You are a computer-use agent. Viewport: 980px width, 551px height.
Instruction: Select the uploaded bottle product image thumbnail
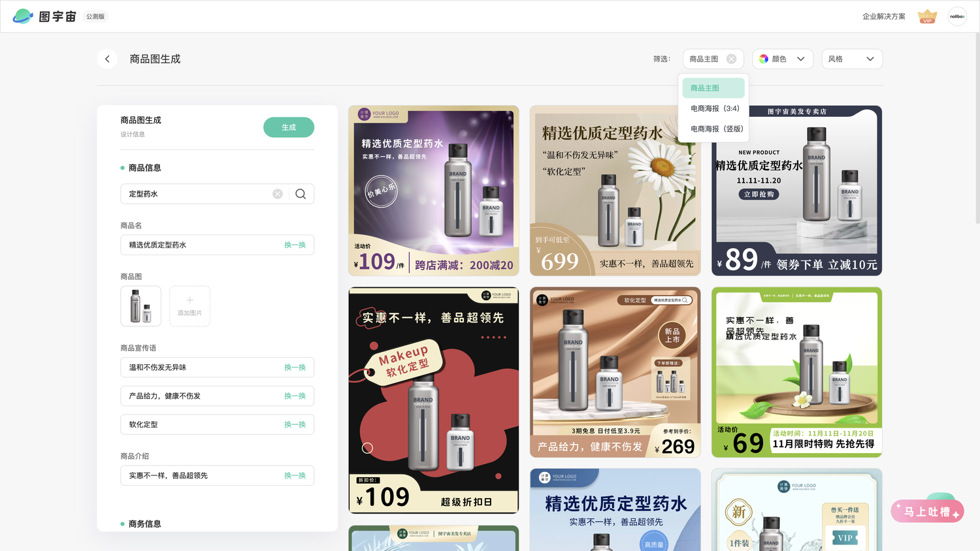tap(140, 306)
